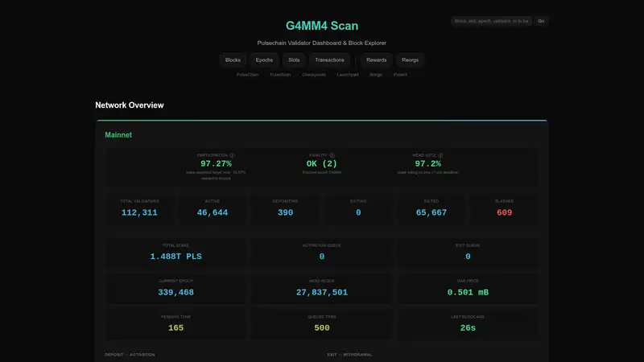The height and width of the screenshot is (362, 644).
Task: Open the Bridge link
Action: [376, 75]
